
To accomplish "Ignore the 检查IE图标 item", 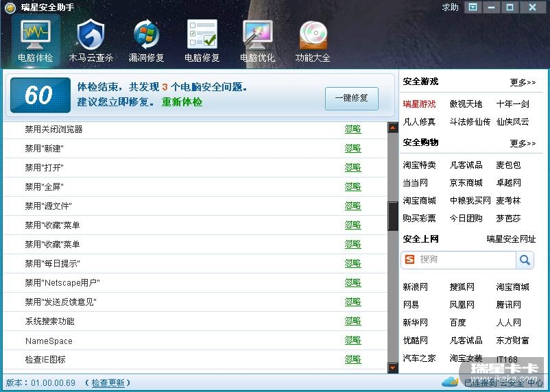I will [353, 359].
